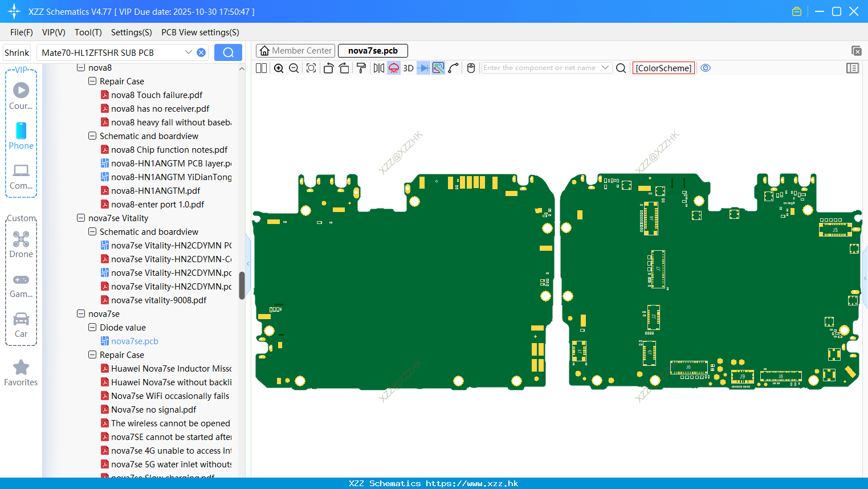Open PCB View settings(S) menu

pos(200,32)
